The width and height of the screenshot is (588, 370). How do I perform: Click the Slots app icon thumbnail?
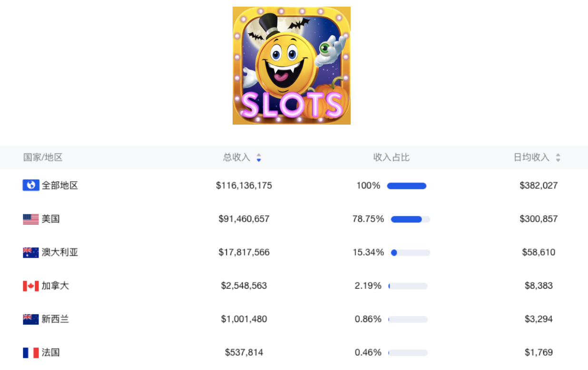pyautogui.click(x=291, y=66)
